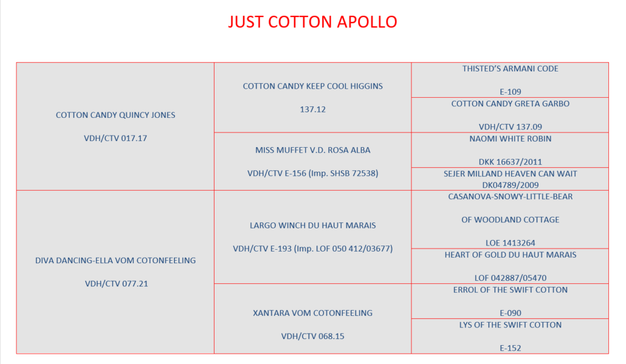Select NAOMI WHITE ROBIN cell

coord(510,150)
